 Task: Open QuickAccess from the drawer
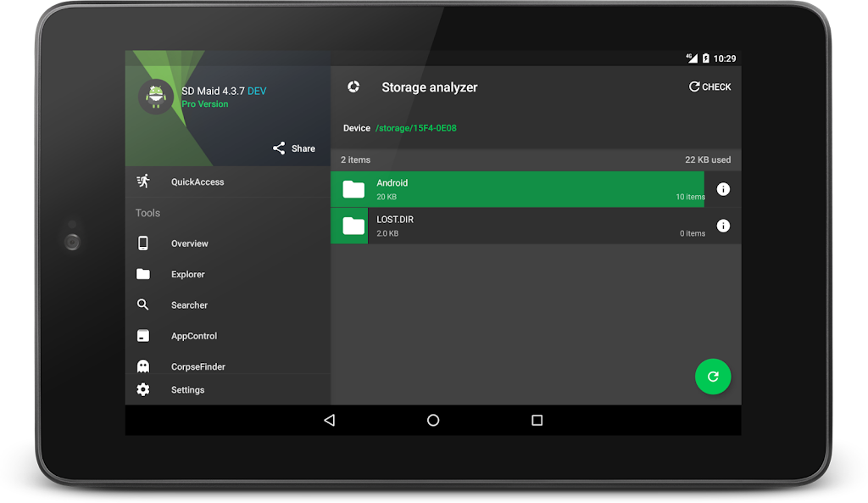pyautogui.click(x=197, y=182)
